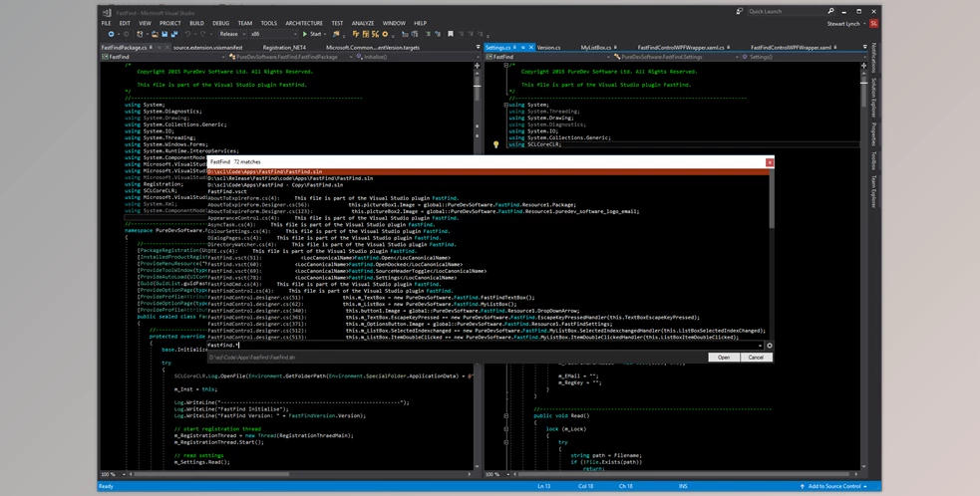The width and height of the screenshot is (980, 496).
Task: Click the Navigate Backward arrow icon
Action: tap(112, 34)
